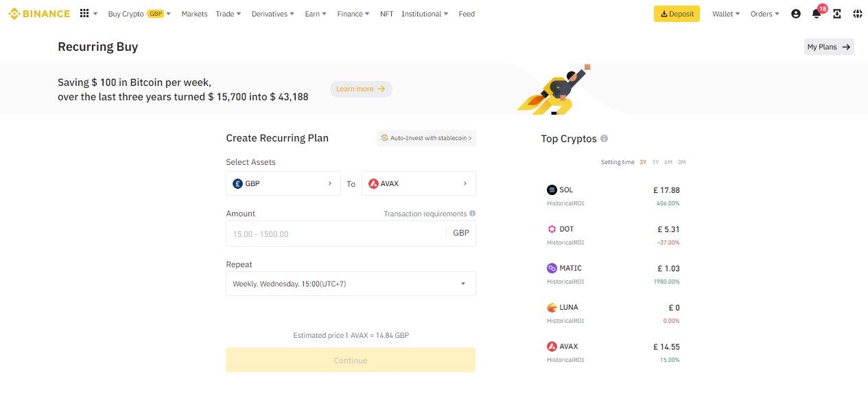Click the rocket rider banner illustration
Screen dimensions: 868x397
(x=554, y=89)
